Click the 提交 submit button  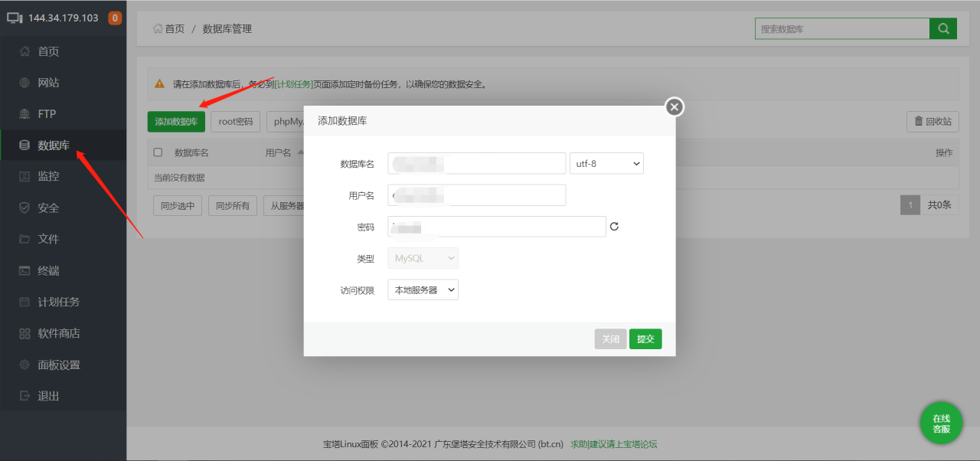coord(645,338)
